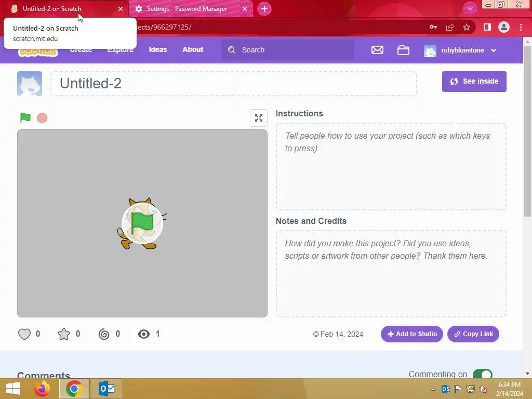Open the Chrome profile icon

pos(504,27)
